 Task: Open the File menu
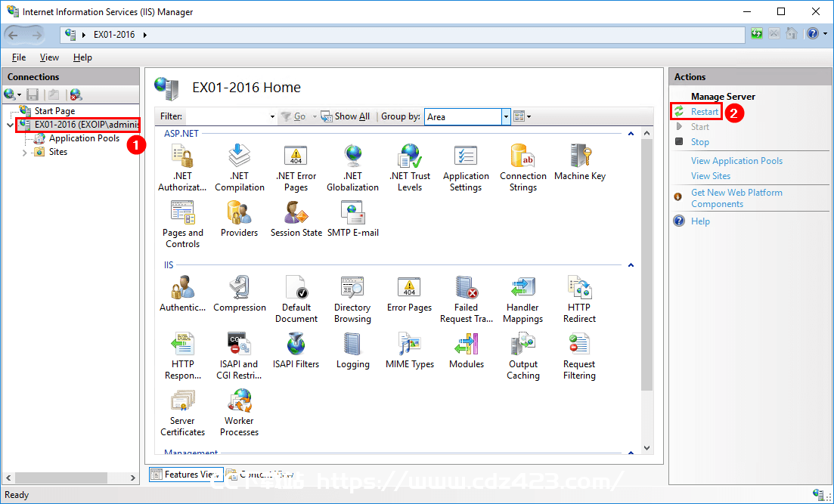[19, 57]
